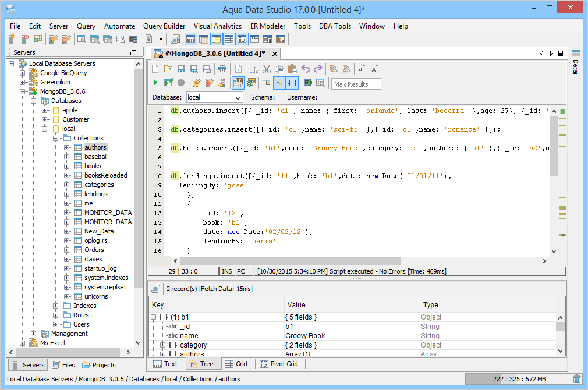Expand the Greenplum server node

tap(23, 82)
